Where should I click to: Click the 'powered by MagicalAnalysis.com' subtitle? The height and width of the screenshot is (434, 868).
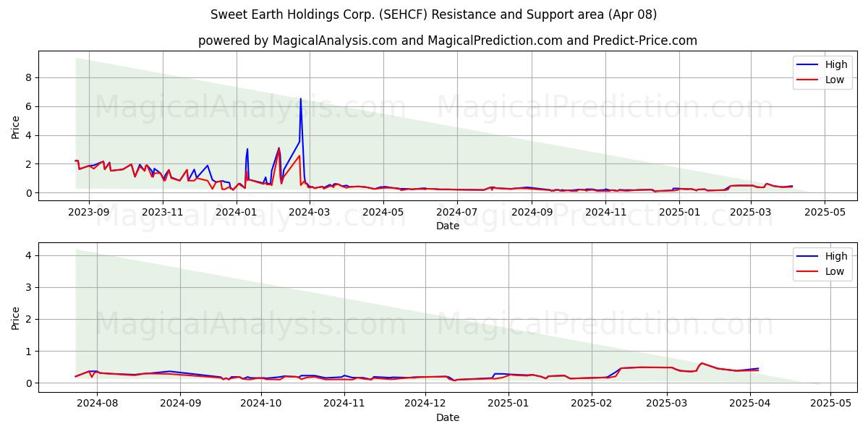[x=448, y=41]
